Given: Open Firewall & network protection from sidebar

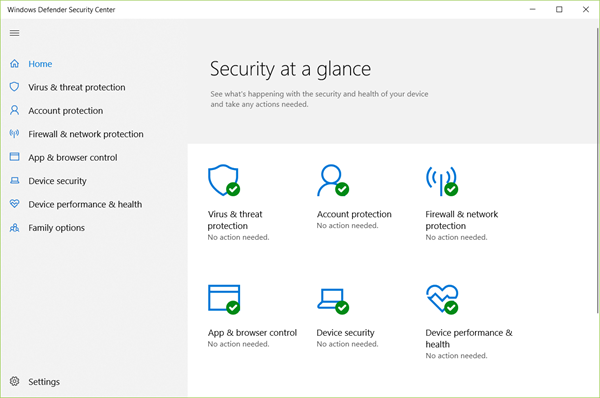Looking at the screenshot, I should tap(86, 134).
